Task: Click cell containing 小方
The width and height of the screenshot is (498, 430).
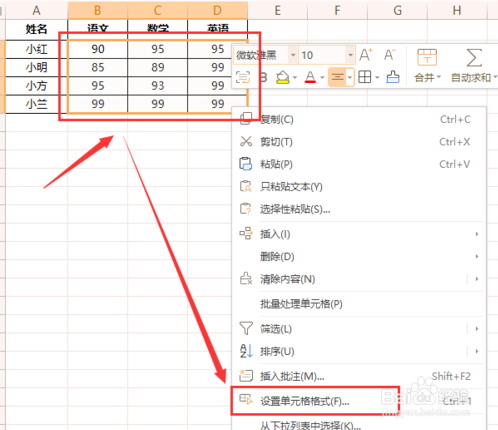Action: pyautogui.click(x=36, y=86)
